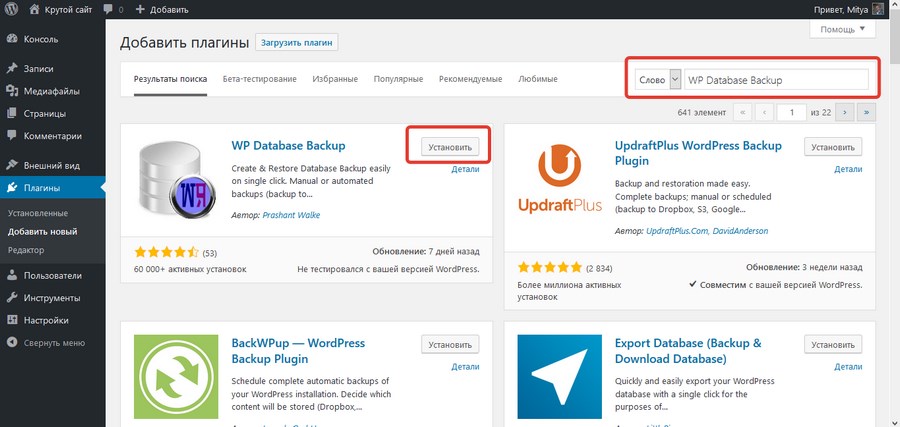Viewport: 900px width, 427px height.
Task: Open Медиафайлы in the sidebar
Action: [52, 91]
